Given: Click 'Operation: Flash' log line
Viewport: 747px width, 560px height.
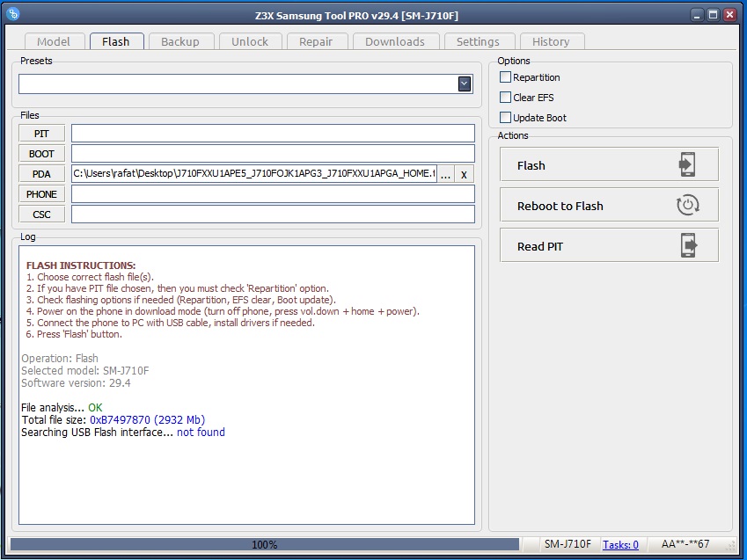Looking at the screenshot, I should pyautogui.click(x=60, y=358).
